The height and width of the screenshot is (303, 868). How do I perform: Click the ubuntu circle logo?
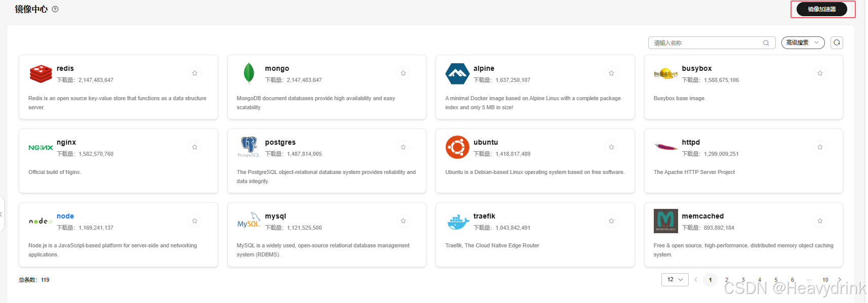click(457, 147)
